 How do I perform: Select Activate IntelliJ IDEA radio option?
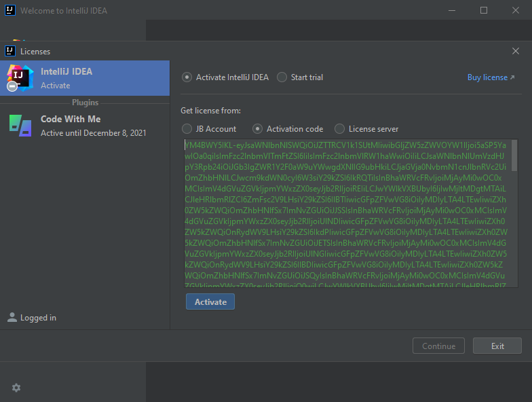[187, 77]
